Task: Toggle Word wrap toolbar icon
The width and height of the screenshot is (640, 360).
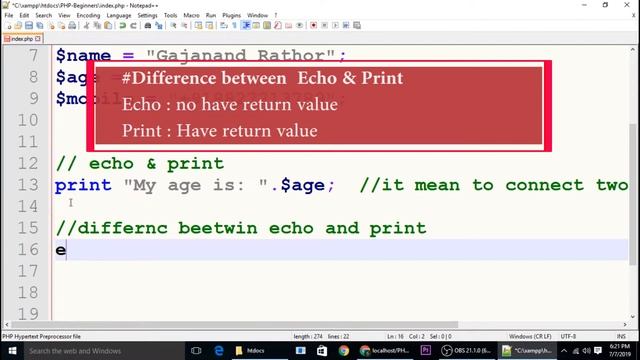Action: [x=224, y=26]
